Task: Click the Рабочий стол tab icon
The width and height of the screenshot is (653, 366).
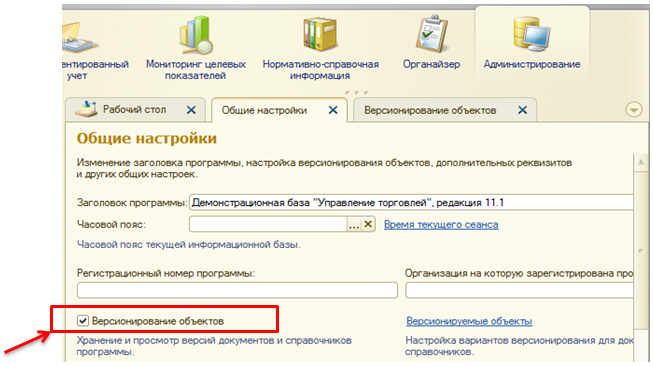Action: 86,109
